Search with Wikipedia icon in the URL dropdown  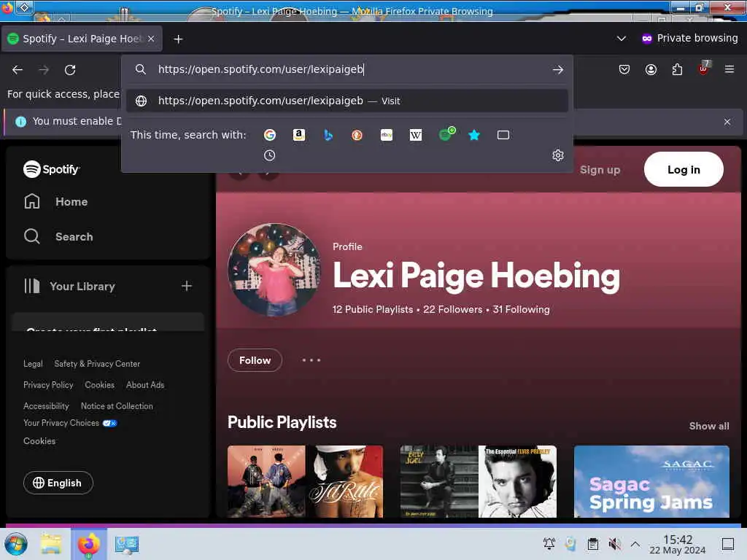pyautogui.click(x=415, y=135)
